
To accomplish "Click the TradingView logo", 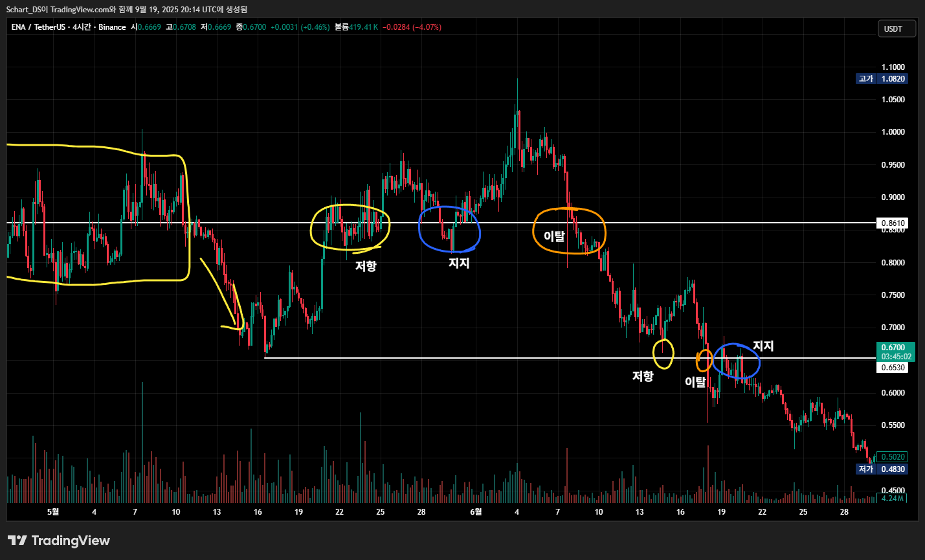I will click(59, 541).
